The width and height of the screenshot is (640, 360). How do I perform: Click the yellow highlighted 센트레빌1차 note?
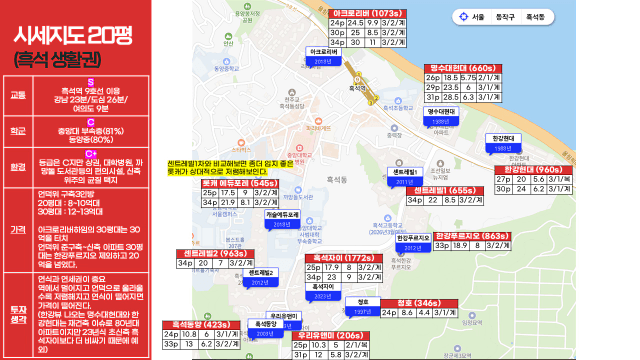point(230,168)
